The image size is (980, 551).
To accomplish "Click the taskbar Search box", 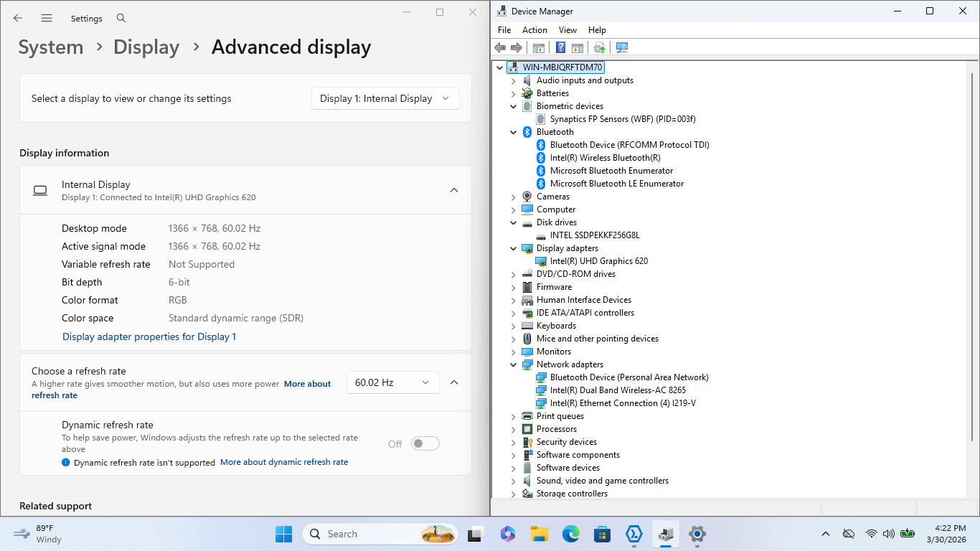I will pyautogui.click(x=382, y=534).
